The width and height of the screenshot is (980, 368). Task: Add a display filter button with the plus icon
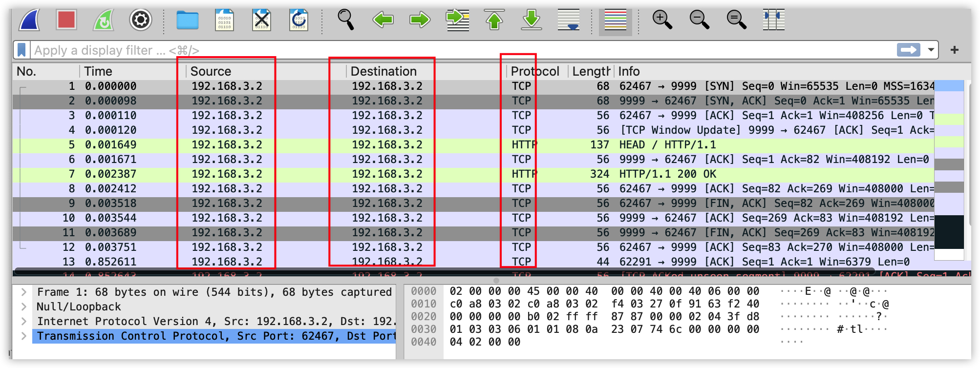955,50
